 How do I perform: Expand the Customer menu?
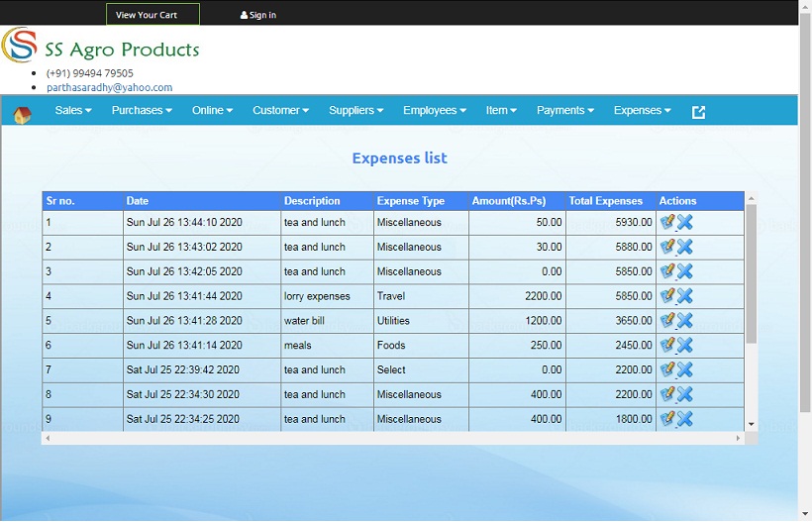280,110
